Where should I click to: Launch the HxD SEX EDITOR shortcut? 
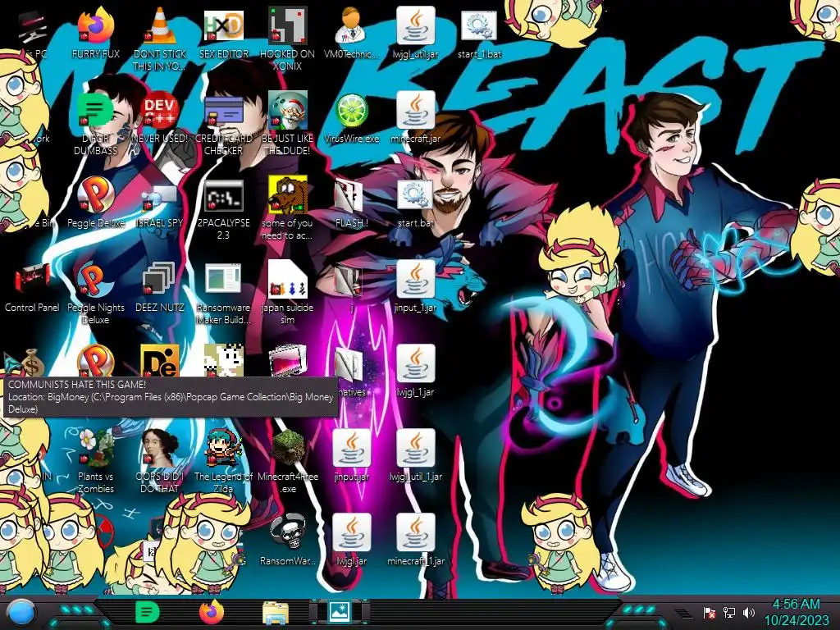pyautogui.click(x=223, y=27)
